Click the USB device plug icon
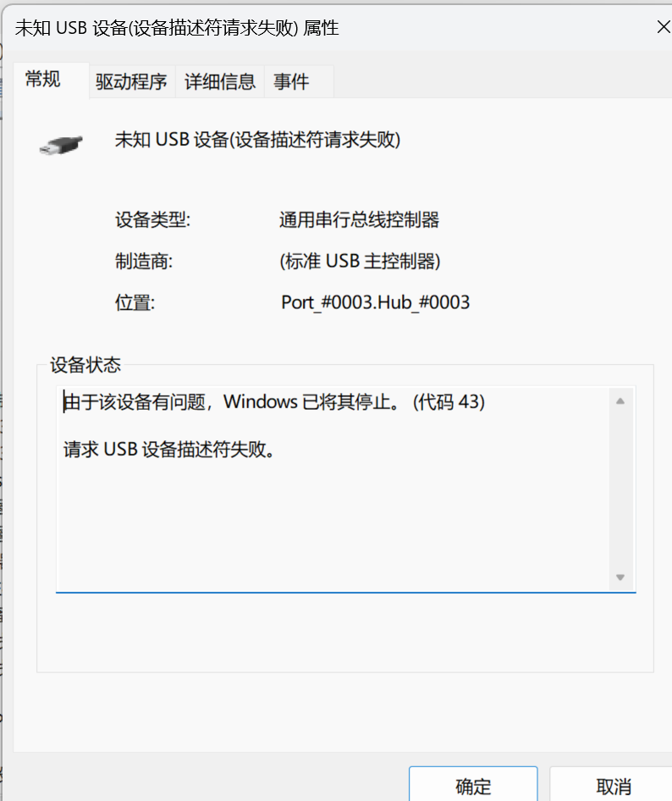The height and width of the screenshot is (801, 672). coord(61,145)
